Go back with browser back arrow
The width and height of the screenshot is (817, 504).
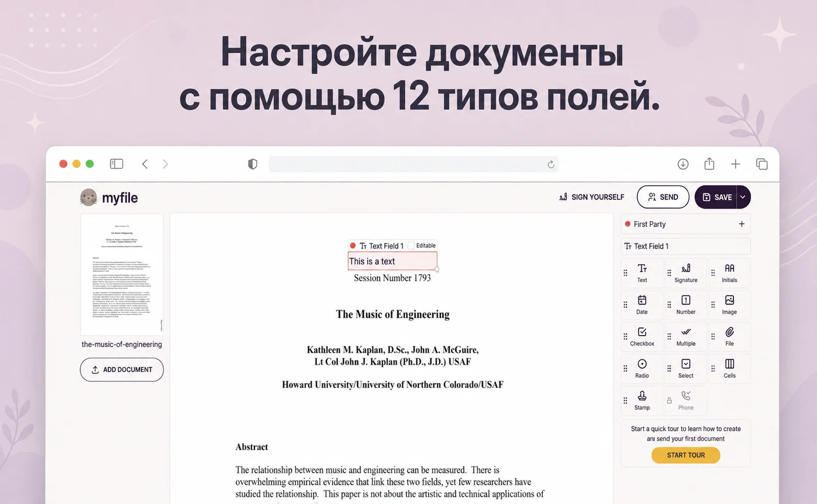coord(145,164)
